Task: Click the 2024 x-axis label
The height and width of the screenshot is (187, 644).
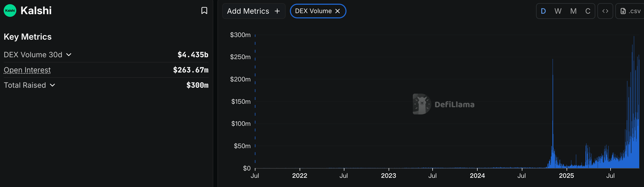Action: tap(477, 176)
